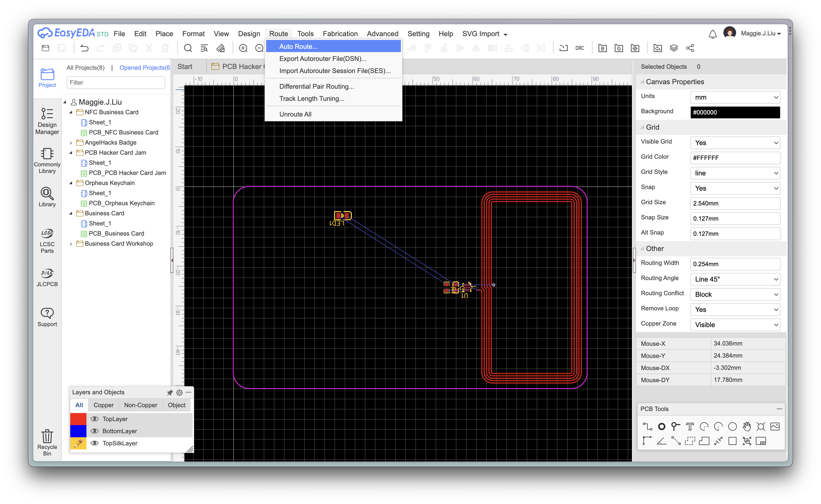
Task: Expand the AngelHacks Badge project folder
Action: pyautogui.click(x=71, y=143)
